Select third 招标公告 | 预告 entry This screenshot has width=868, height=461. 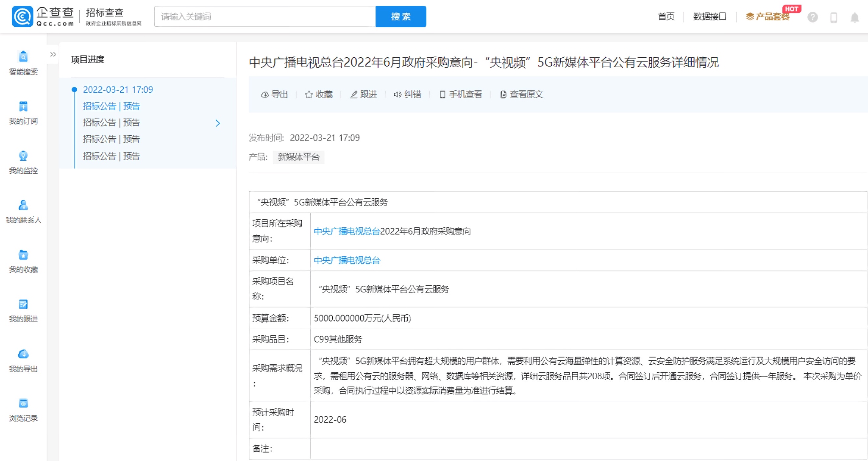point(111,139)
